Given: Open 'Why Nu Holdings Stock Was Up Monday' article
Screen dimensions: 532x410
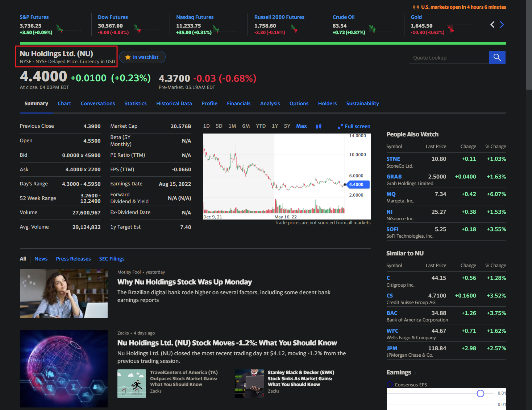Looking at the screenshot, I should coord(184,282).
